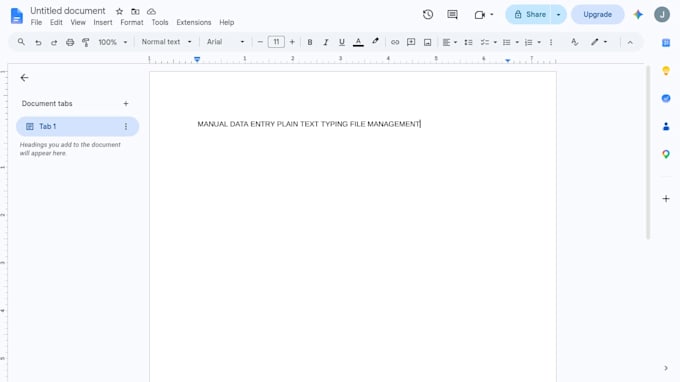The height and width of the screenshot is (382, 680).
Task: Move document to folder icon
Action: 135,11
